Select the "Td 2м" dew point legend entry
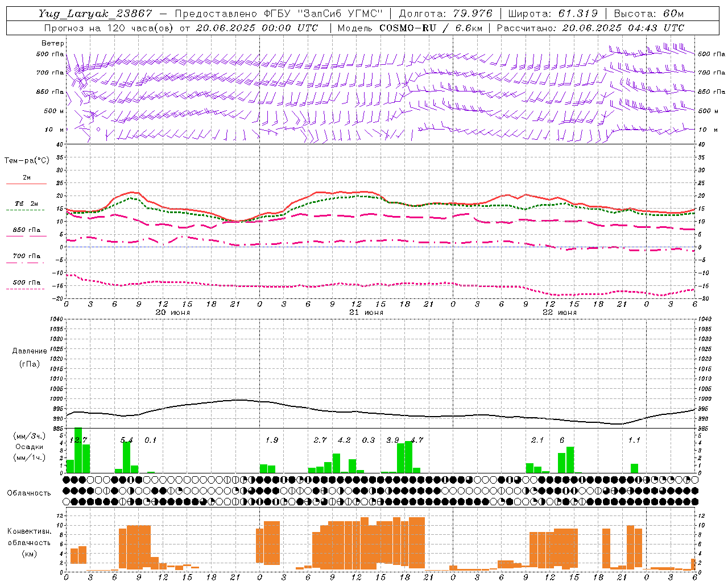This screenshot has height=582, width=728. (x=26, y=203)
